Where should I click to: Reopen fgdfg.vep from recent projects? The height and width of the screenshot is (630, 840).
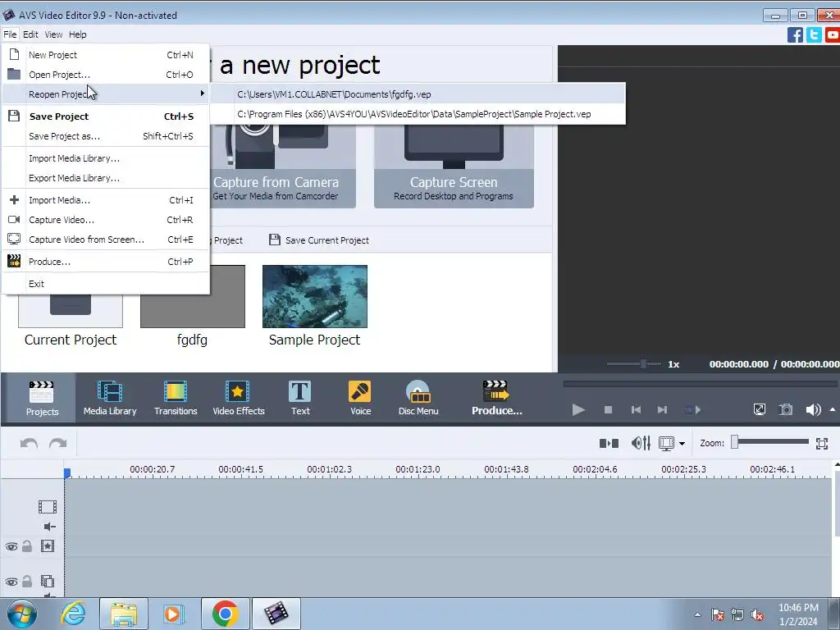[x=418, y=94]
